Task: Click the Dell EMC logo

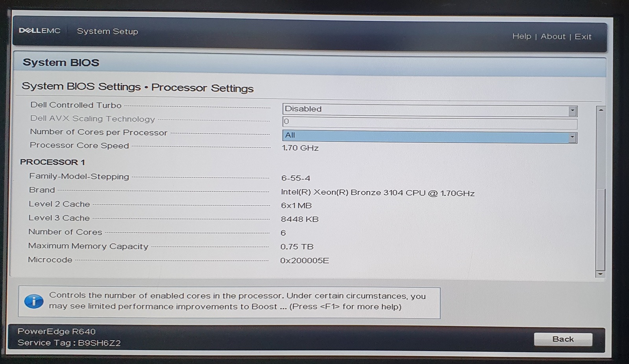Action: coord(40,31)
